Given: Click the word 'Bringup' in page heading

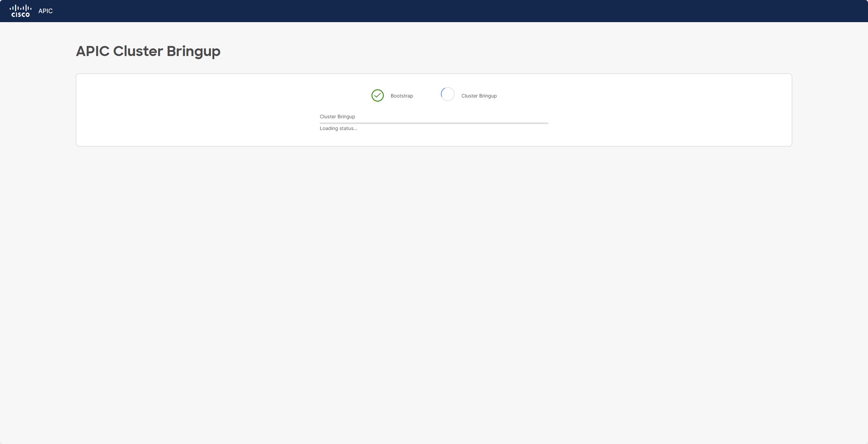Looking at the screenshot, I should click(193, 51).
